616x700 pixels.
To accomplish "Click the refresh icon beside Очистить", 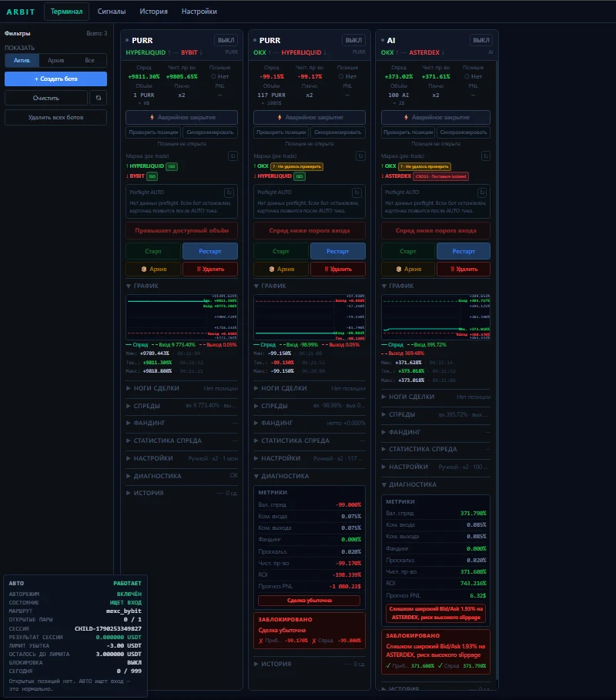I will [x=99, y=98].
